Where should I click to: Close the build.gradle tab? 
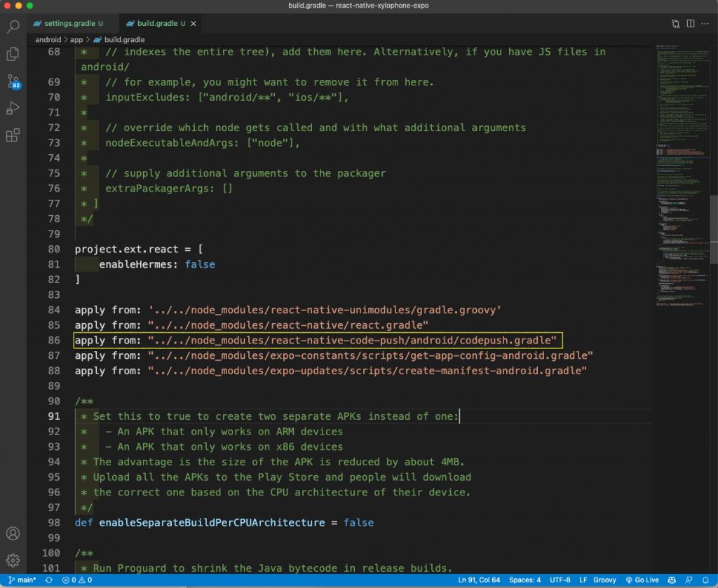194,24
